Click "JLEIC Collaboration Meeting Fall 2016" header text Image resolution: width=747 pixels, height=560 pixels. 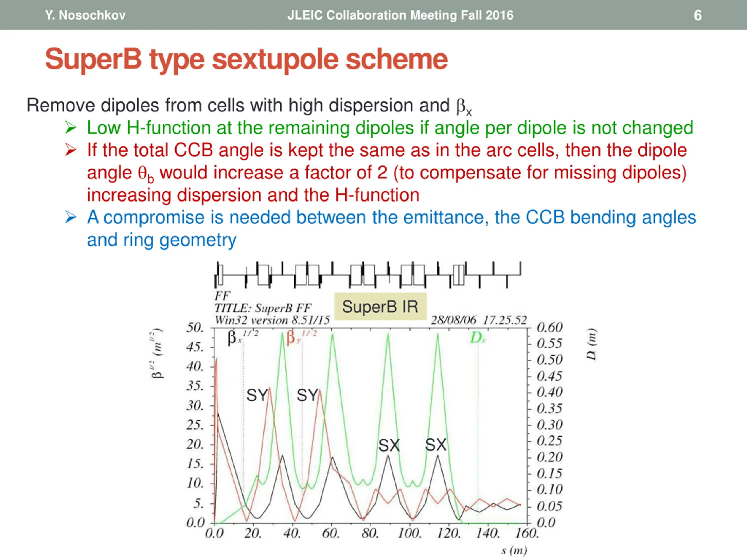400,15
